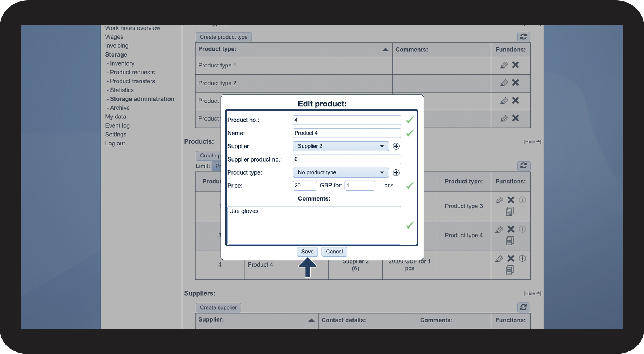Click copy icon for Product 4 row

point(510,270)
